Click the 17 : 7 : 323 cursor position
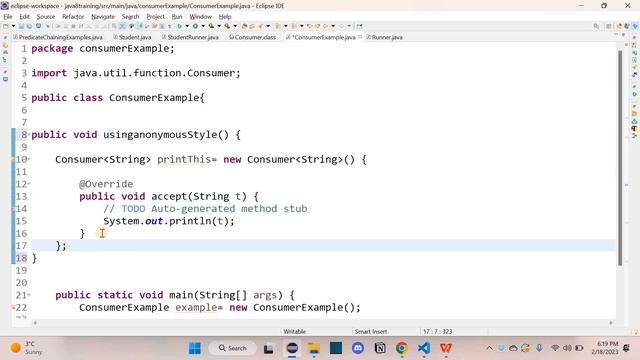Viewport: 640px width, 360px height. point(437,331)
